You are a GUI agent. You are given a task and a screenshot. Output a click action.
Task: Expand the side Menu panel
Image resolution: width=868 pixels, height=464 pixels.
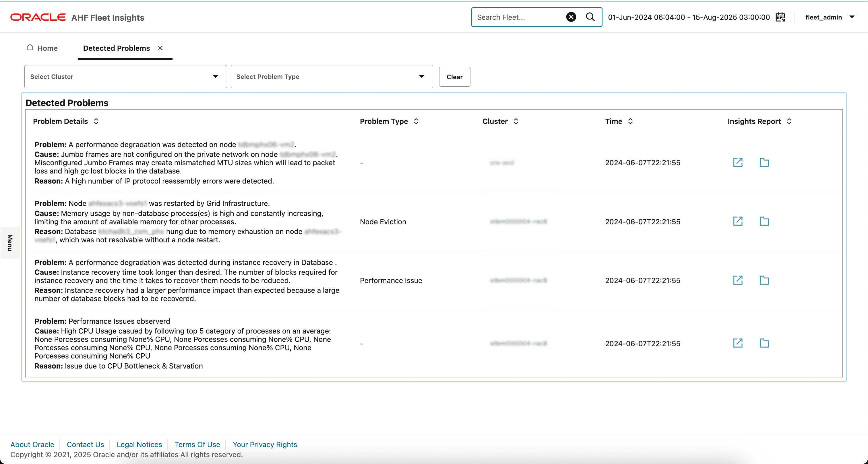point(10,242)
